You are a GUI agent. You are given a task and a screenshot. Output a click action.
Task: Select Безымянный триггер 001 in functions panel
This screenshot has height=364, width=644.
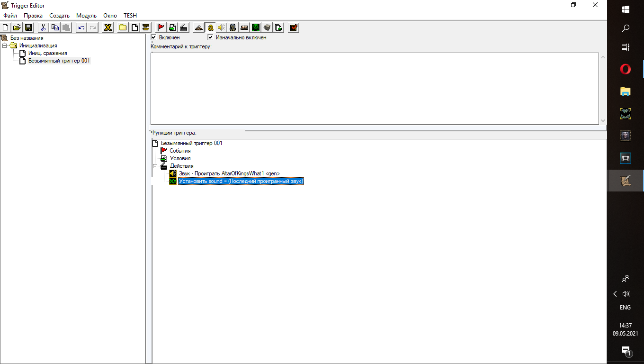tap(191, 143)
